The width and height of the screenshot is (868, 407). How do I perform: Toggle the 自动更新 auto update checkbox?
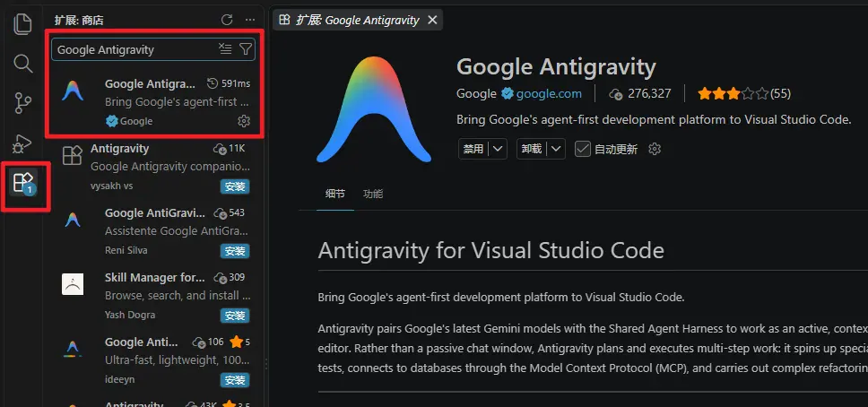[x=582, y=149]
